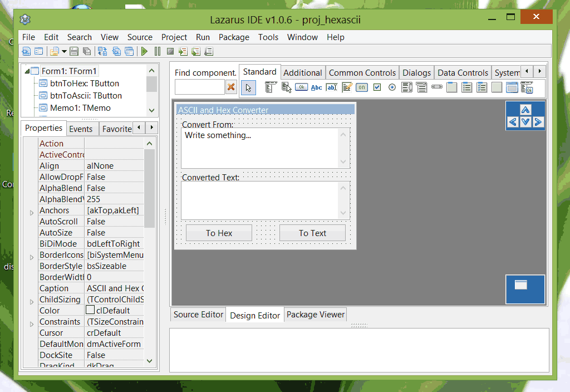Select the TLabel 'Abc' component icon
The image size is (570, 392).
[x=316, y=87]
